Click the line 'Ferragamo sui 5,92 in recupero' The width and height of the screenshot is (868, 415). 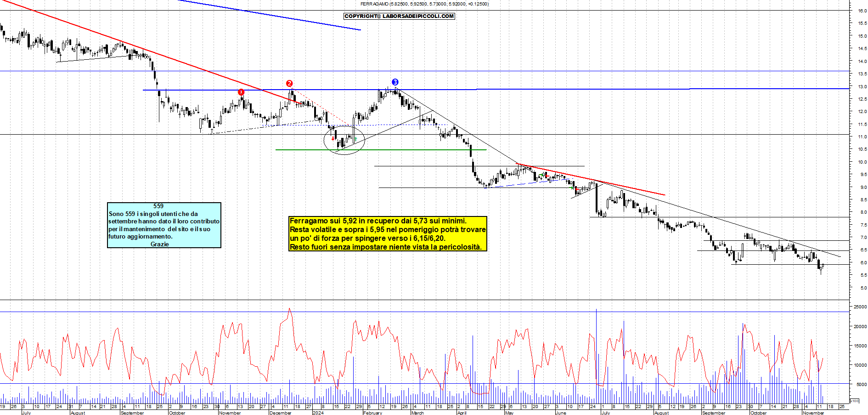coord(378,221)
